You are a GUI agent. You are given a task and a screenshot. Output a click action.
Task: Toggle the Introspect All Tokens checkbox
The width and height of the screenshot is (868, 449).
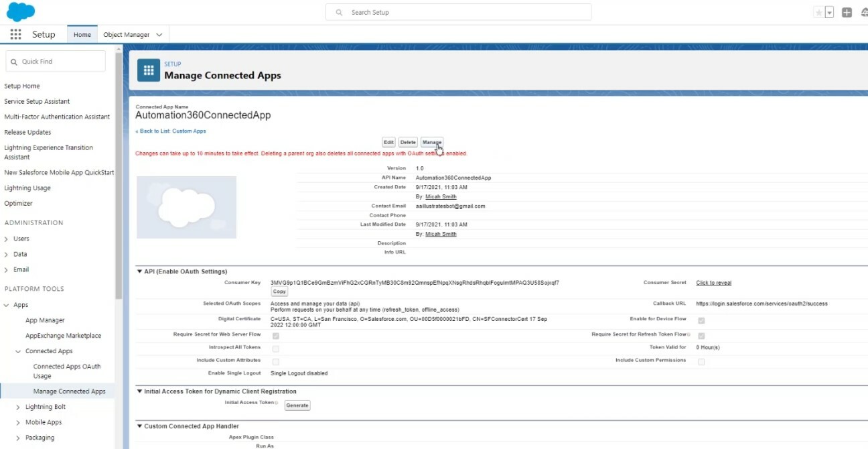tap(276, 348)
